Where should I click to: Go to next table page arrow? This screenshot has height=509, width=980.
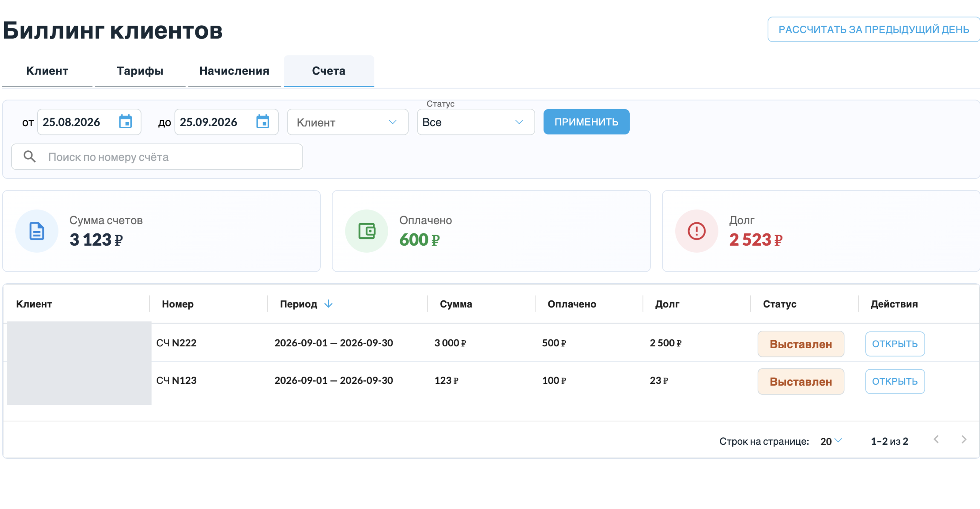pos(964,440)
